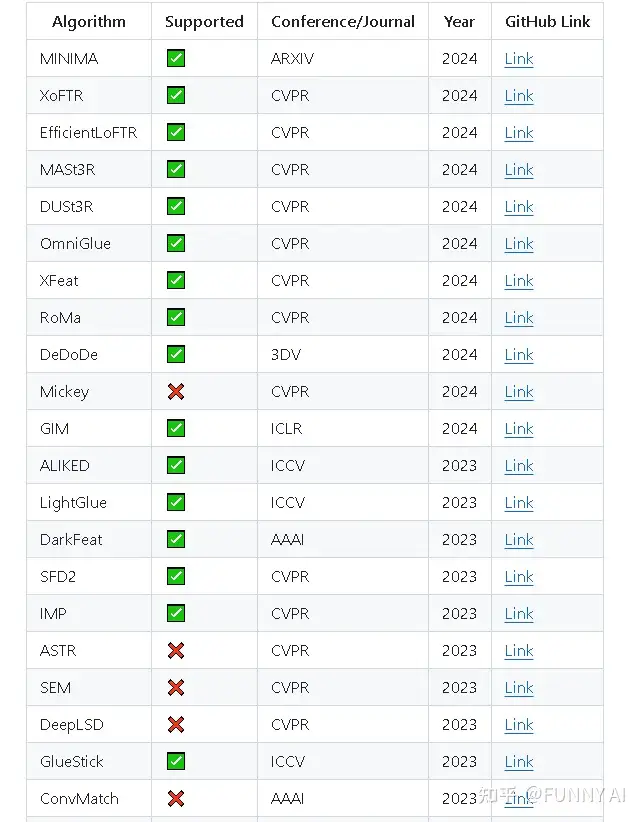Visit the ALIKED GitHub link

(x=519, y=466)
